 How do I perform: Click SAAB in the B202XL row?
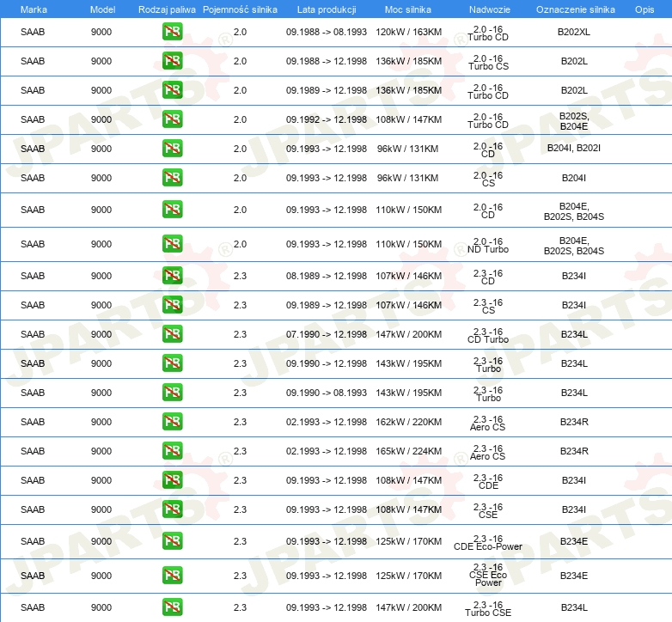(x=33, y=32)
